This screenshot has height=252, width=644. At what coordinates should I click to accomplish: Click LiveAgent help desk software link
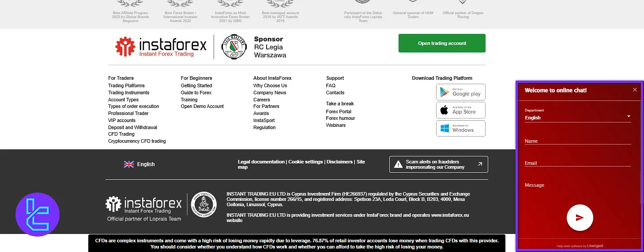(x=595, y=246)
